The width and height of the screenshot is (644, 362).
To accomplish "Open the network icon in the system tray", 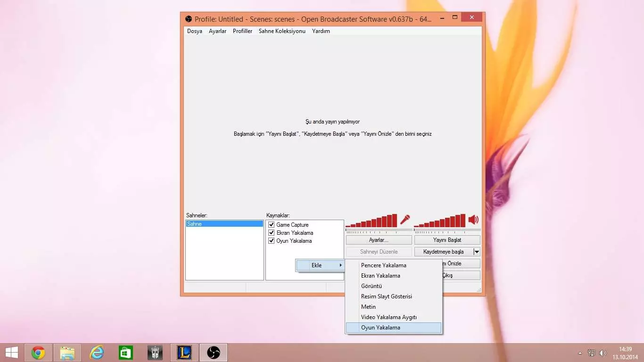I will 592,353.
